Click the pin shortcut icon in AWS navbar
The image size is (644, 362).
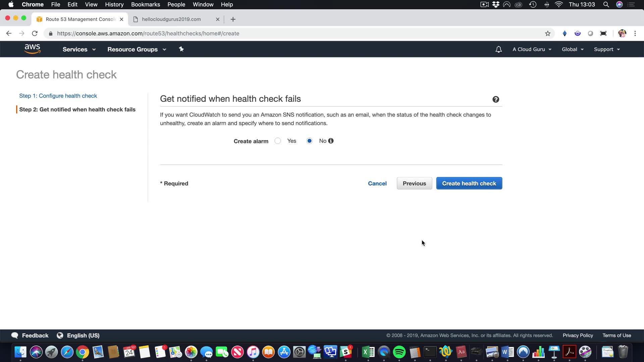coord(181,49)
